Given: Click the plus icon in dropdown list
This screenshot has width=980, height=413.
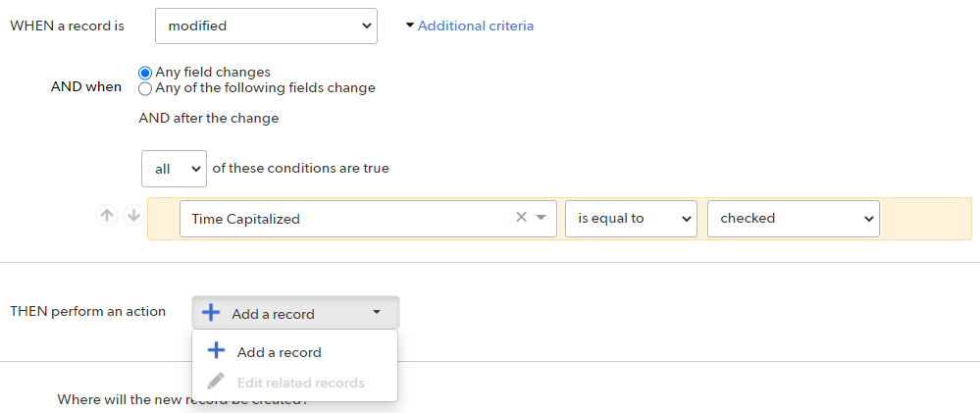Looking at the screenshot, I should point(216,351).
